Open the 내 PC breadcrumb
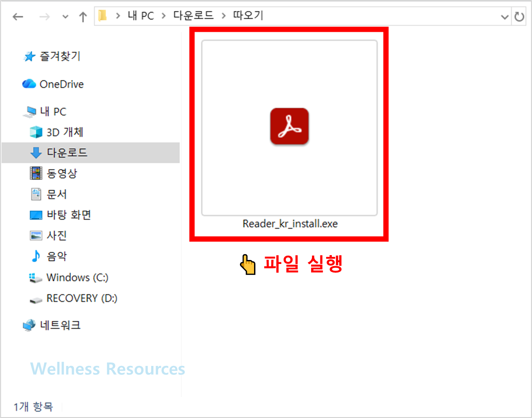Image resolution: width=532 pixels, height=418 pixels. [x=141, y=16]
